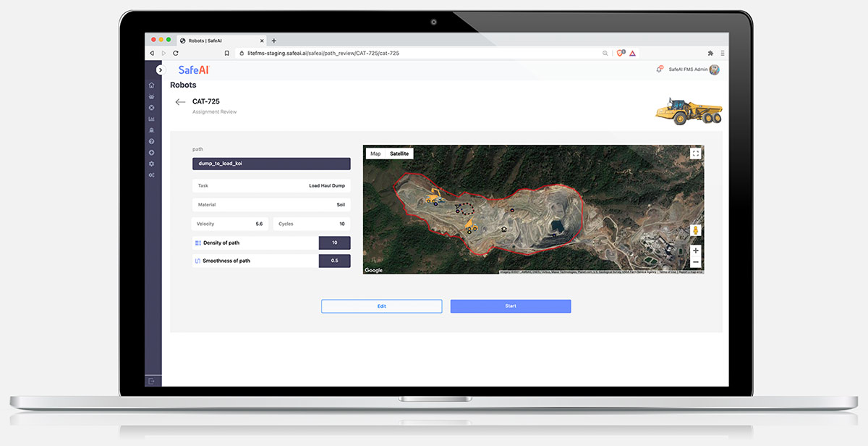
Task: Open help via the question mark sidebar icon
Action: (151, 140)
